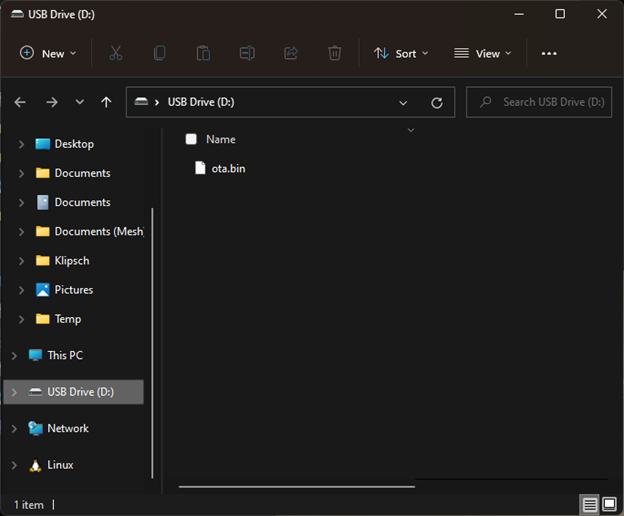Close the USB Drive window
Screen dimensions: 624x516
(x=602, y=14)
